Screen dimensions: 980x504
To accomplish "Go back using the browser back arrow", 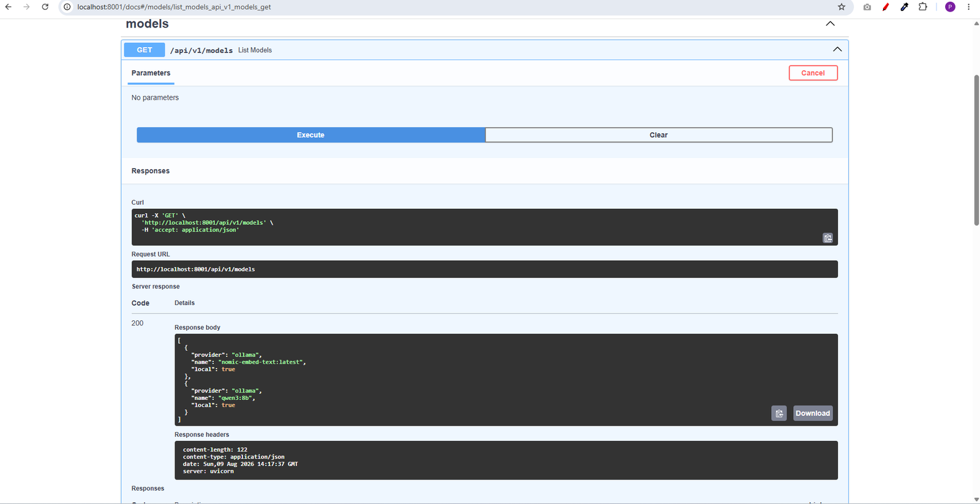I will pos(9,7).
